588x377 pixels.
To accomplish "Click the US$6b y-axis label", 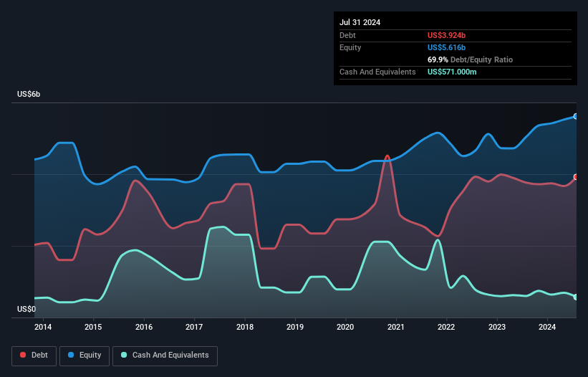I will pyautogui.click(x=29, y=94).
